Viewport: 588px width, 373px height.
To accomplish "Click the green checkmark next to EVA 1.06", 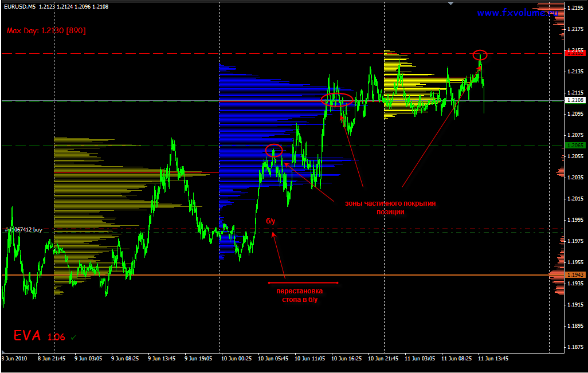I will click(x=73, y=337).
